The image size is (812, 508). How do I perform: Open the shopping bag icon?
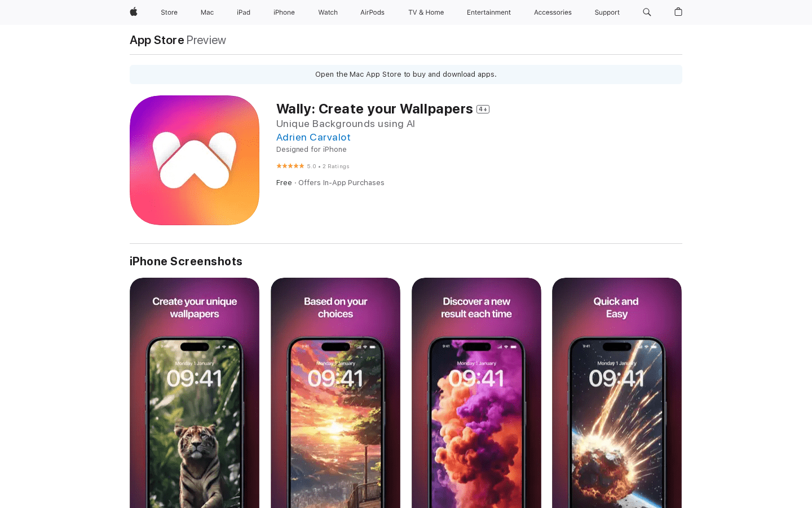[x=678, y=12]
